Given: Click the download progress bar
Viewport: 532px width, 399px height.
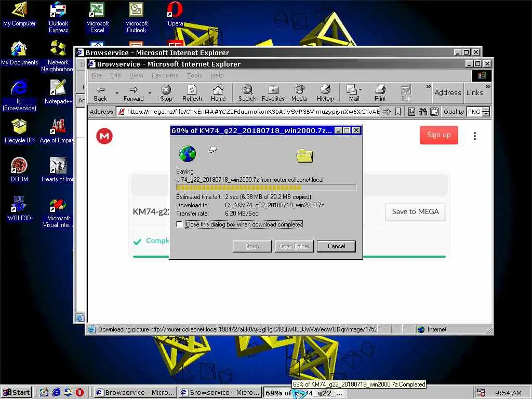Looking at the screenshot, I should pos(266,188).
